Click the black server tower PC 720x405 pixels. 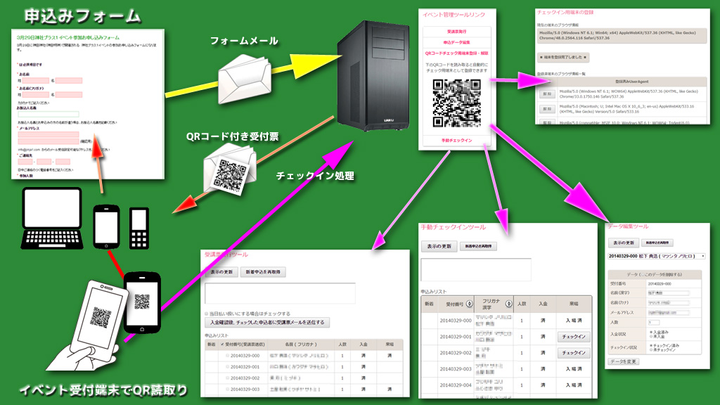tap(373, 76)
